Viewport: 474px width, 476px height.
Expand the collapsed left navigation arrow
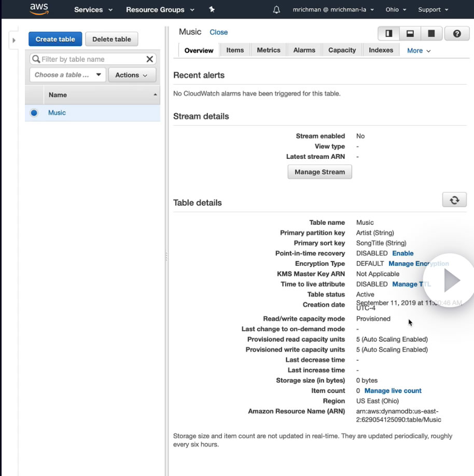(x=13, y=40)
